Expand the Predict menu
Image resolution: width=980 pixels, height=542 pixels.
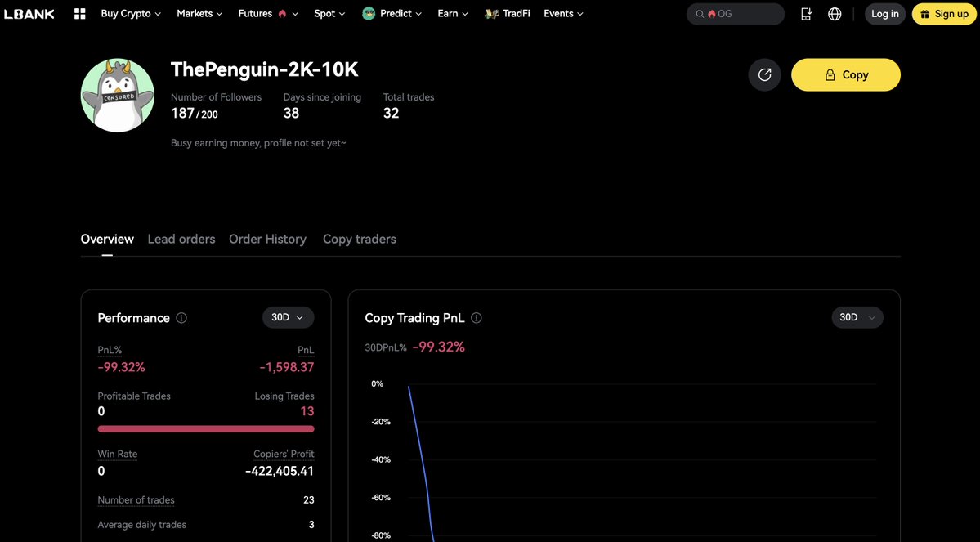click(392, 14)
